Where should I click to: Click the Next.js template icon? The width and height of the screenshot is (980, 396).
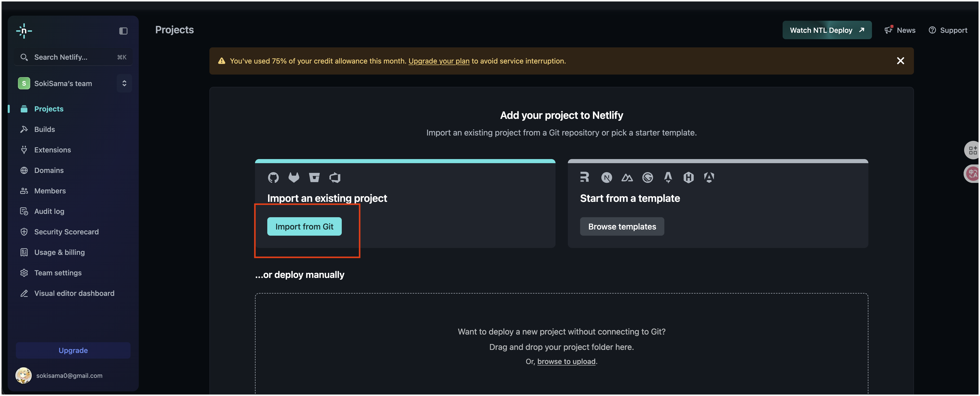tap(606, 178)
